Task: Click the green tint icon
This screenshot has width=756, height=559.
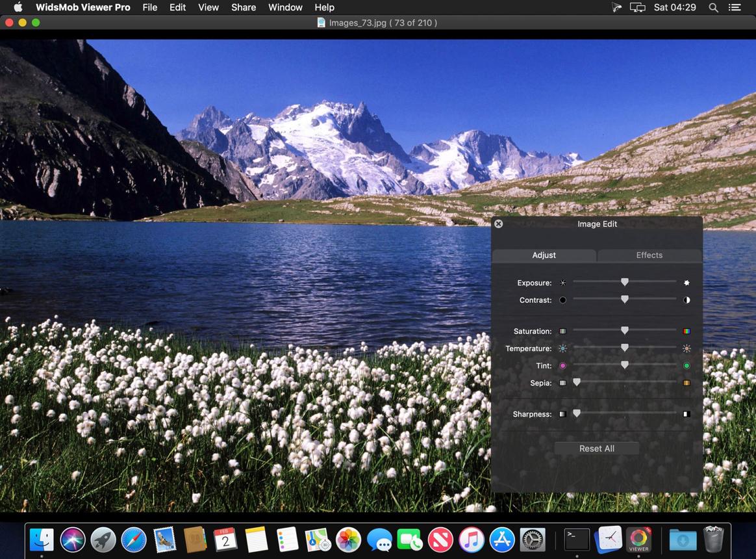Action: [x=687, y=366]
